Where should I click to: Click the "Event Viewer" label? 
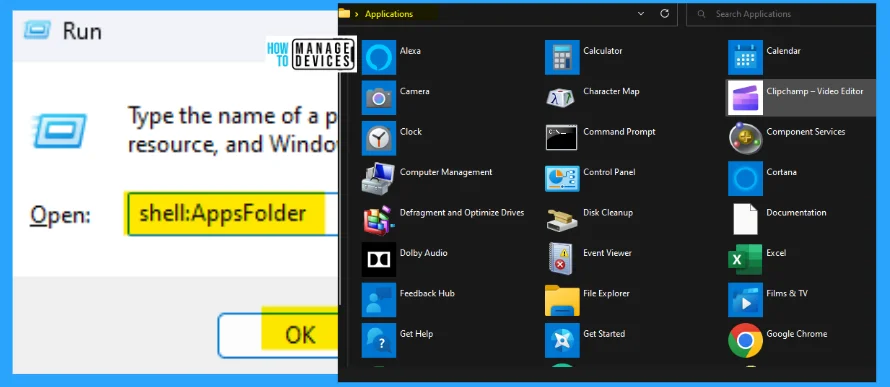(x=607, y=253)
